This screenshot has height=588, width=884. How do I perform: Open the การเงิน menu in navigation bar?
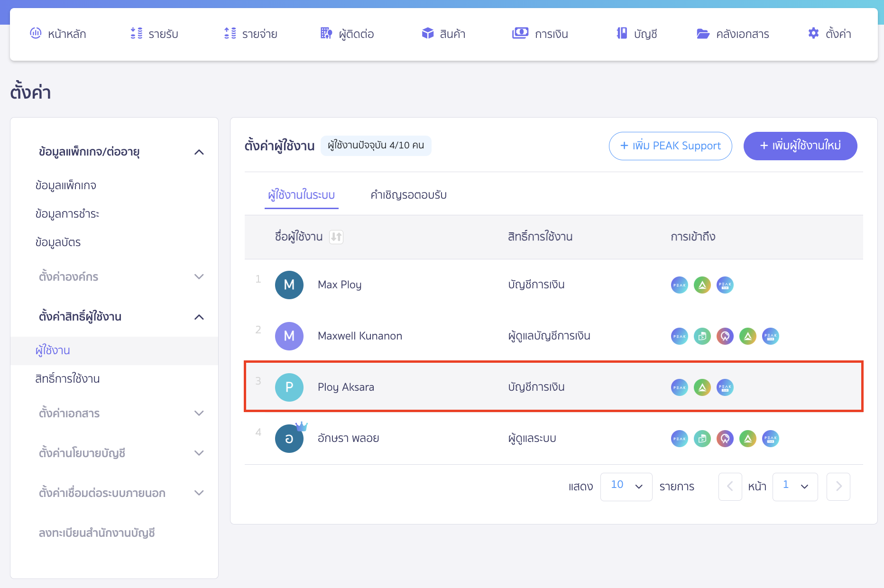[x=540, y=34]
